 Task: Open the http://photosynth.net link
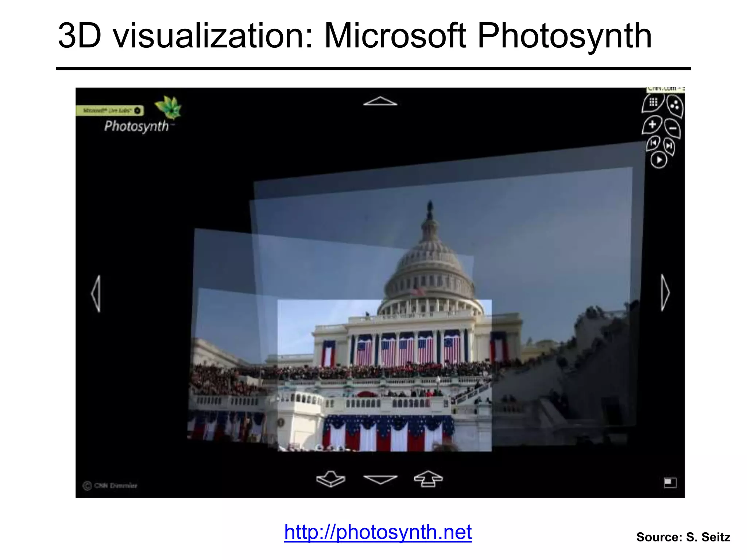click(378, 532)
